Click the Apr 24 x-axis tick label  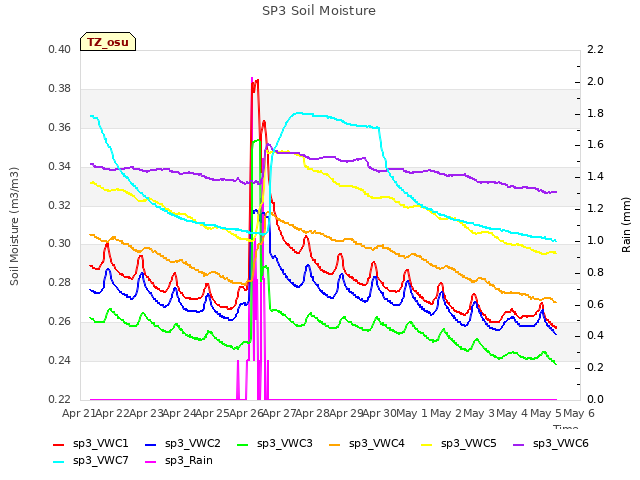pos(179,413)
